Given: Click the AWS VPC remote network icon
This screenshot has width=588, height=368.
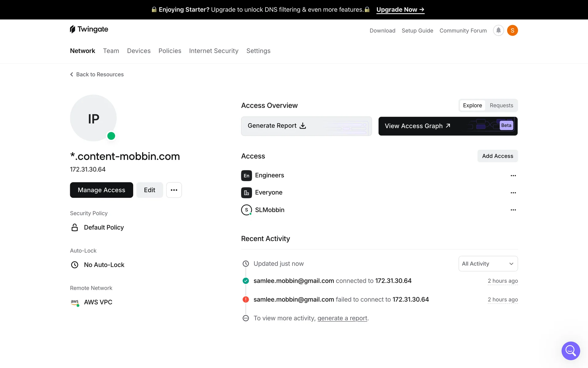Looking at the screenshot, I should [x=75, y=302].
